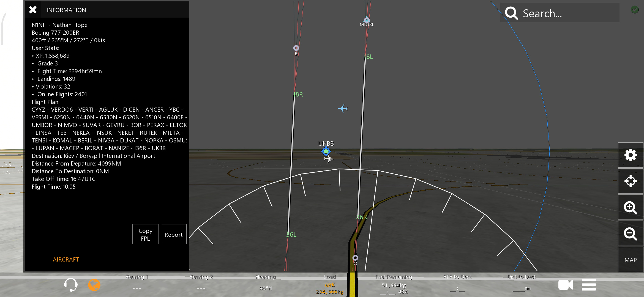Image resolution: width=644 pixels, height=297 pixels.
Task: Open ATC headset communications icon
Action: coord(70,285)
